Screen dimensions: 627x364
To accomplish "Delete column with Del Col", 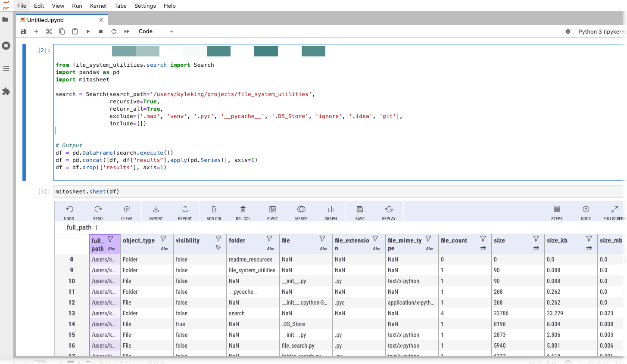I will coord(243,213).
